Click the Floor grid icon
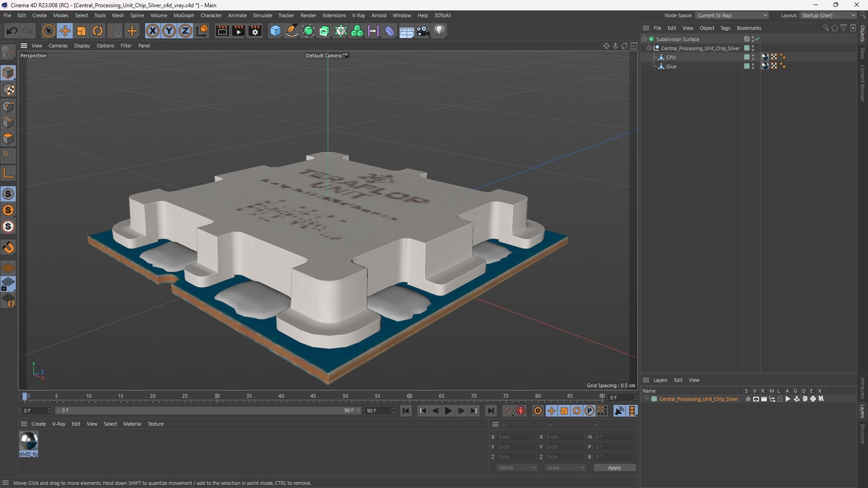 406,31
